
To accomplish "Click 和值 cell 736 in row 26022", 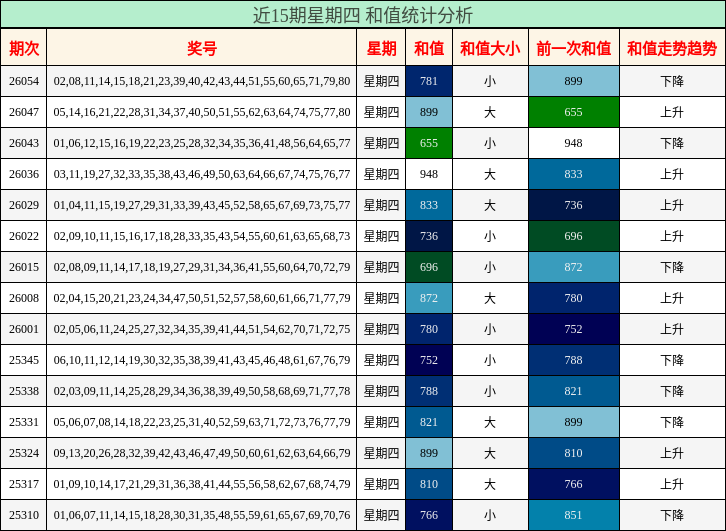I will pyautogui.click(x=429, y=236).
